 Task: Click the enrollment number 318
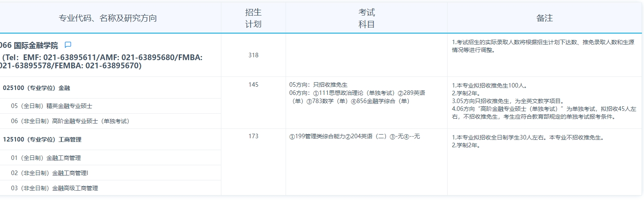(253, 55)
